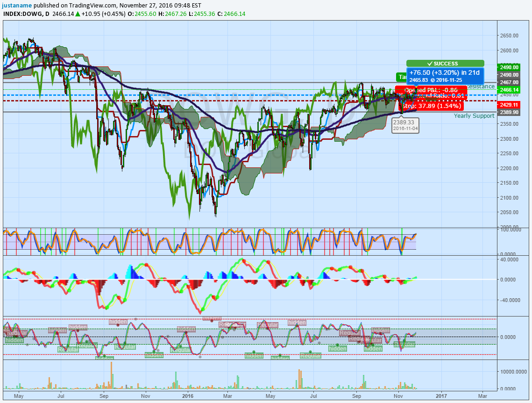Screen dimensions: 532x403
Task: Click the H:2467.26 high value
Action: tap(172, 14)
